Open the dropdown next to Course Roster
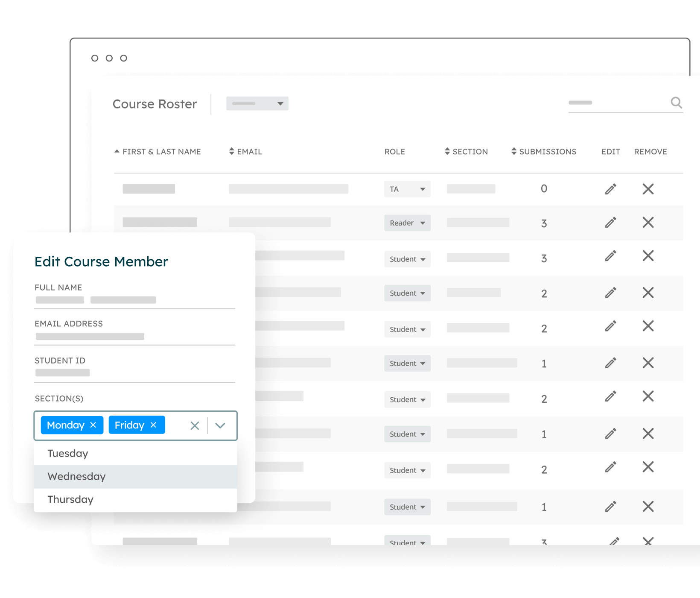The height and width of the screenshot is (598, 700). pos(257,103)
